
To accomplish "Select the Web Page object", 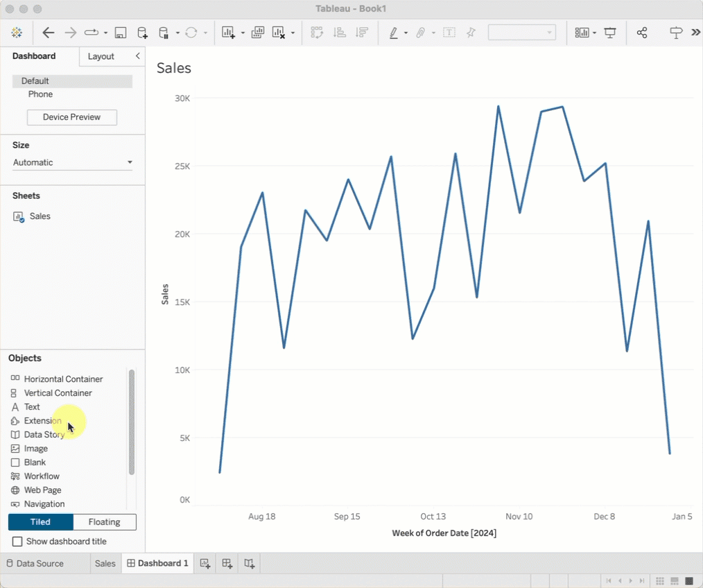I will (36, 490).
